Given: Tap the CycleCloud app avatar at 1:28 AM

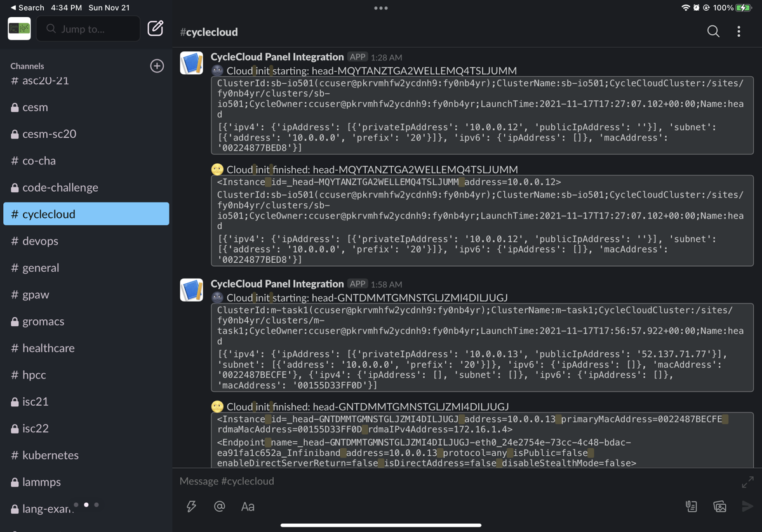Looking at the screenshot, I should click(x=191, y=63).
